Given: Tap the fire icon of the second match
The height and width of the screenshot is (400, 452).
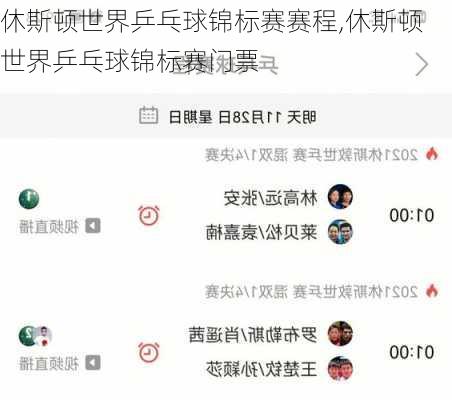Looking at the screenshot, I should [x=432, y=291].
